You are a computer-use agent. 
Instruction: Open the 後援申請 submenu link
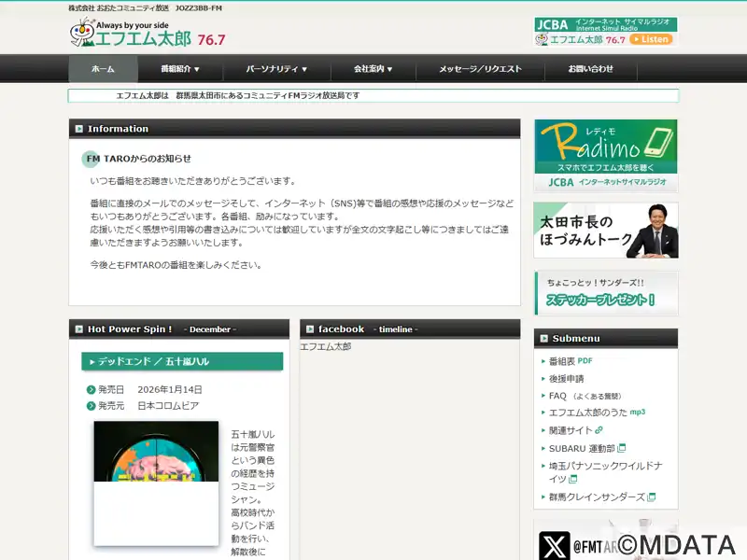click(x=567, y=379)
